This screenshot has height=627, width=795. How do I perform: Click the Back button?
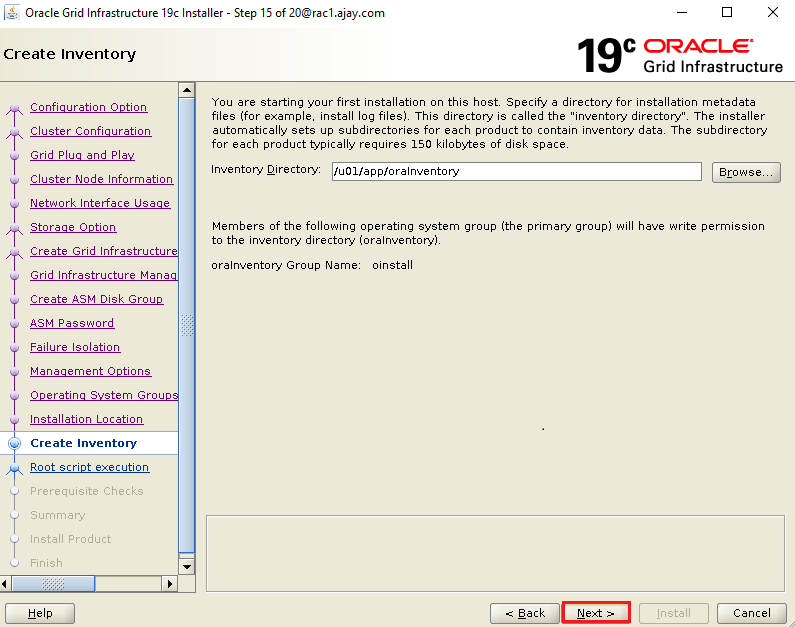click(x=525, y=613)
